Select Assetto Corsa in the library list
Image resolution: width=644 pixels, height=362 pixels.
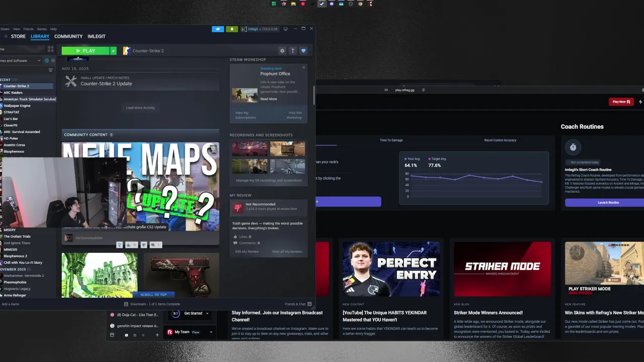14,145
